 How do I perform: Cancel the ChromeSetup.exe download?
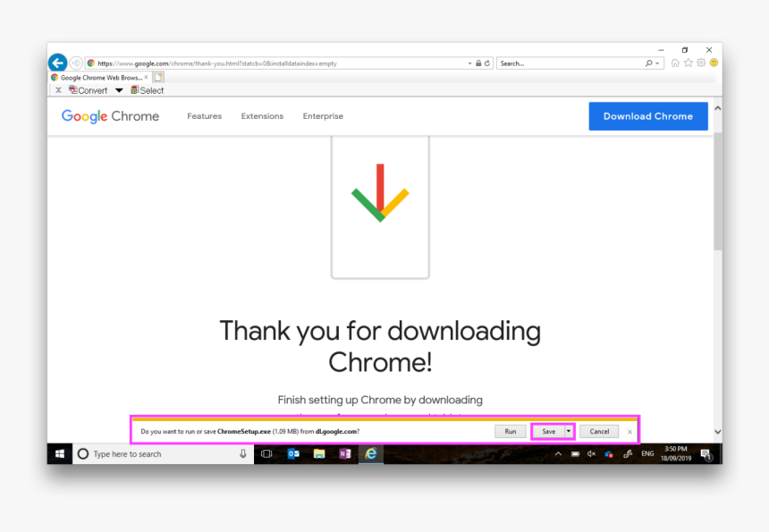(x=599, y=432)
